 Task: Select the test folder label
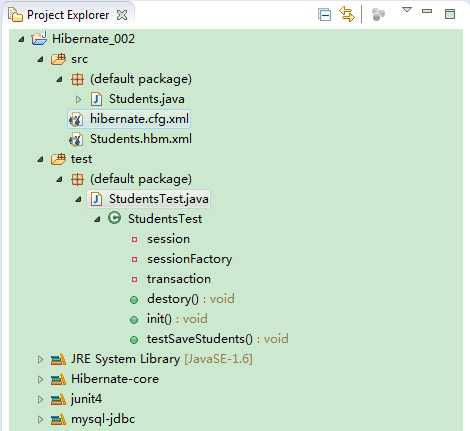point(81,159)
